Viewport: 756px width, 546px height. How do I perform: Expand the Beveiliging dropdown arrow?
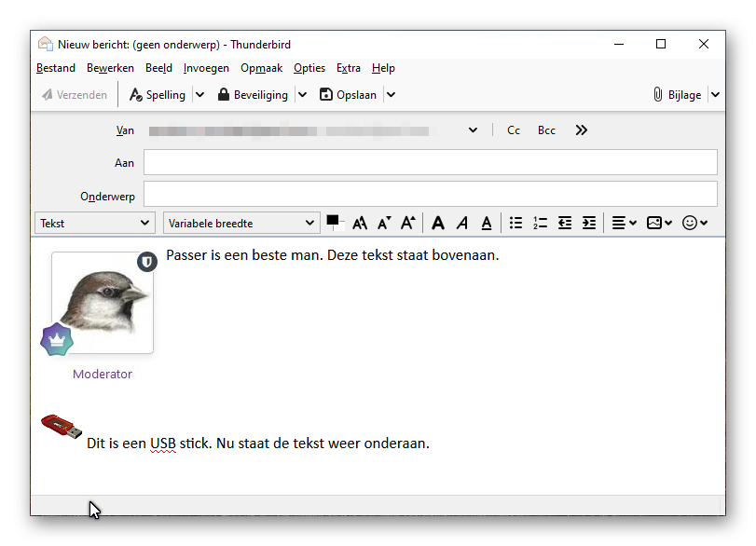click(302, 95)
